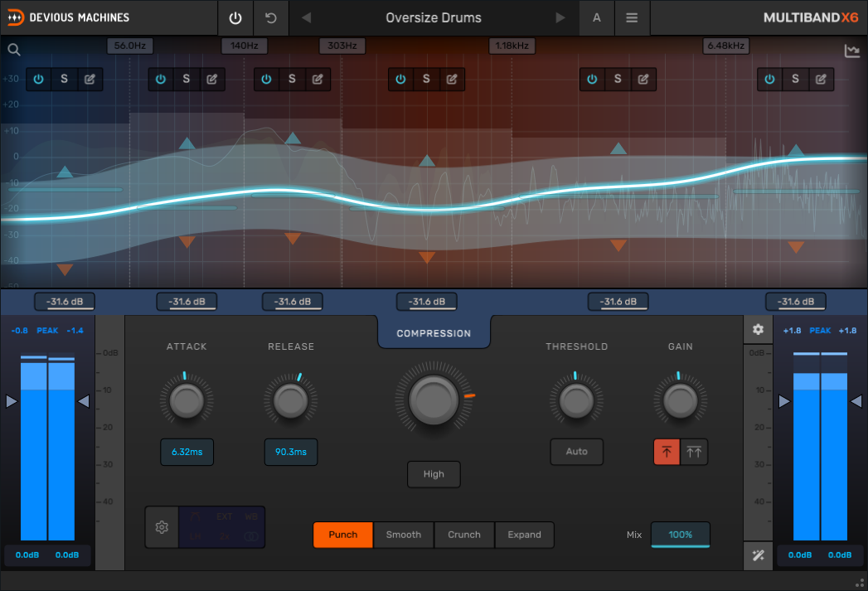Solo the fourth band
868x591 pixels.
point(426,80)
